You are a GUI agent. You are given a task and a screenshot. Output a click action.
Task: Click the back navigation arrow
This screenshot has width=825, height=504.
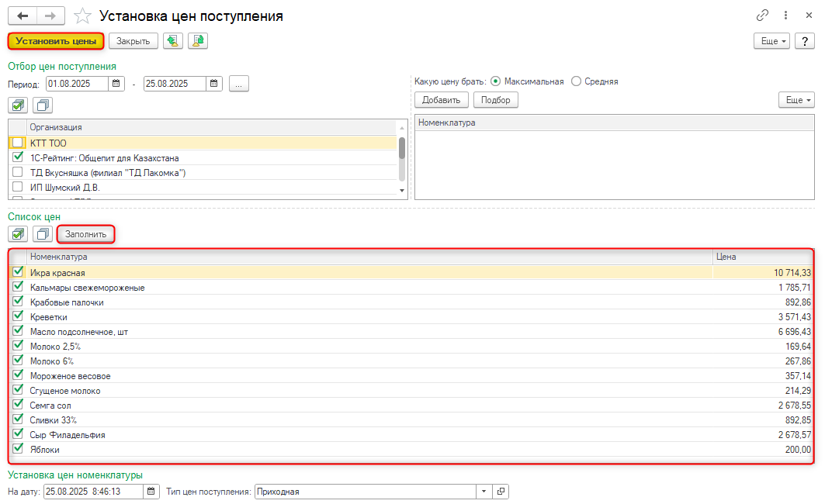point(23,16)
